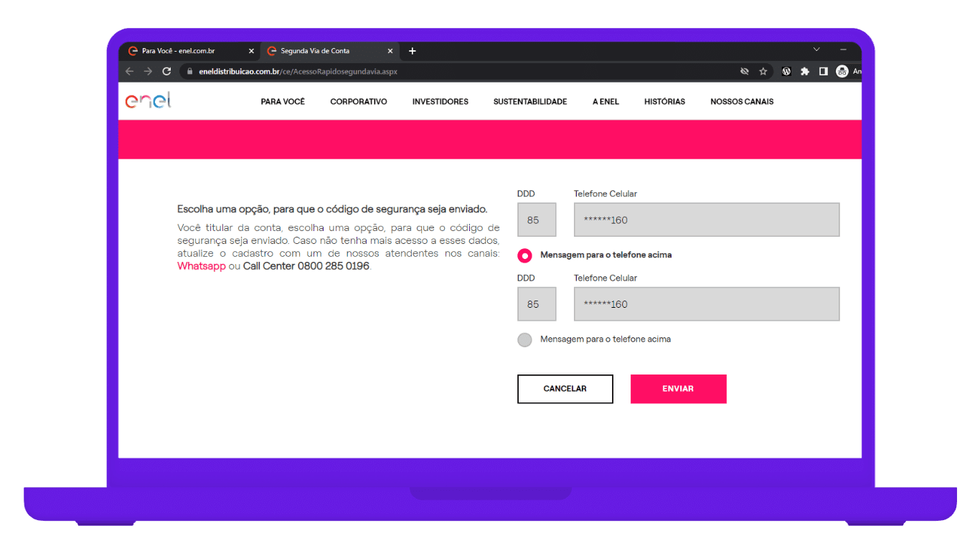Open a new tab with plus icon
This screenshot has height=551, width=980.
412,51
